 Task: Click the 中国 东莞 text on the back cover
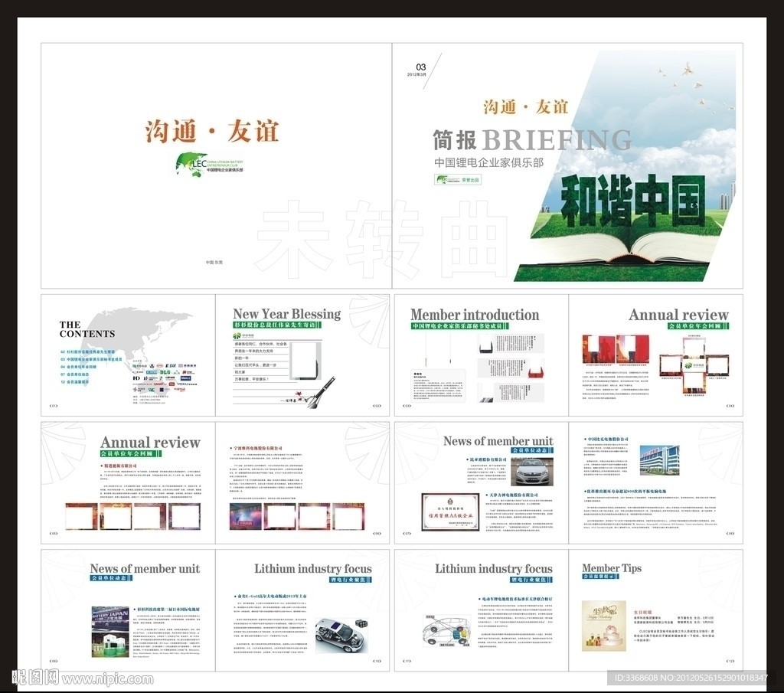[x=214, y=262]
